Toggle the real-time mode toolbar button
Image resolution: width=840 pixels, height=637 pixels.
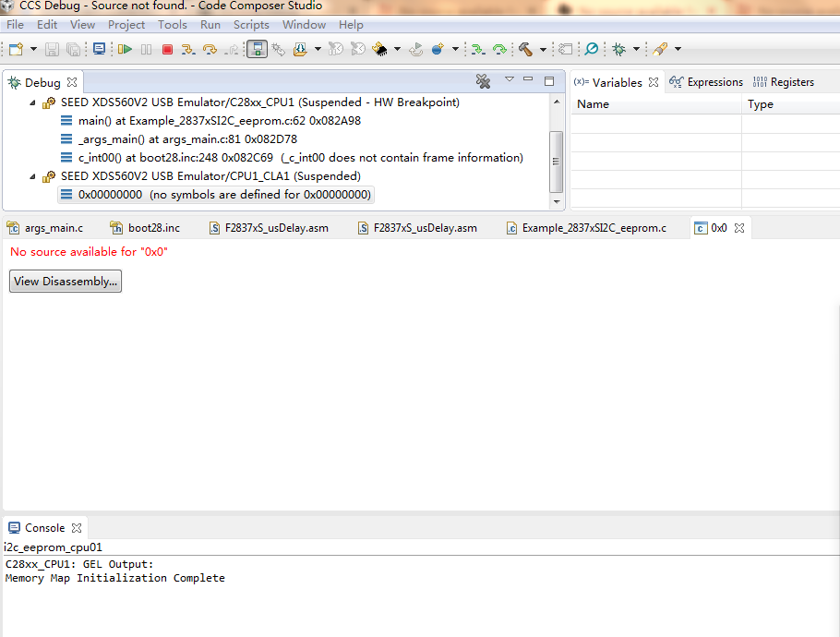258,49
